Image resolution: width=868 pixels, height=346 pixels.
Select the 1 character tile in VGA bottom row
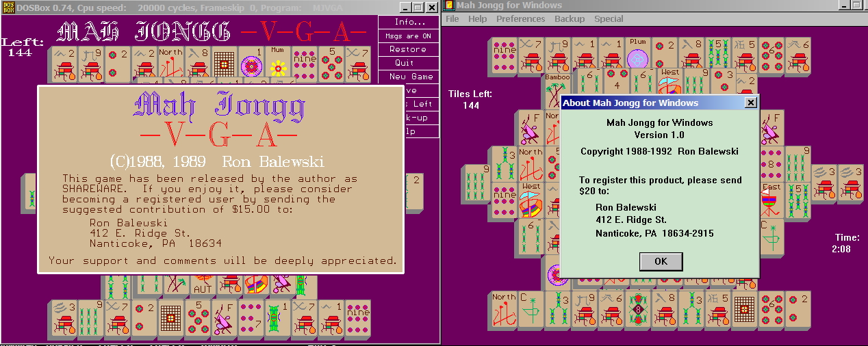[x=331, y=318]
